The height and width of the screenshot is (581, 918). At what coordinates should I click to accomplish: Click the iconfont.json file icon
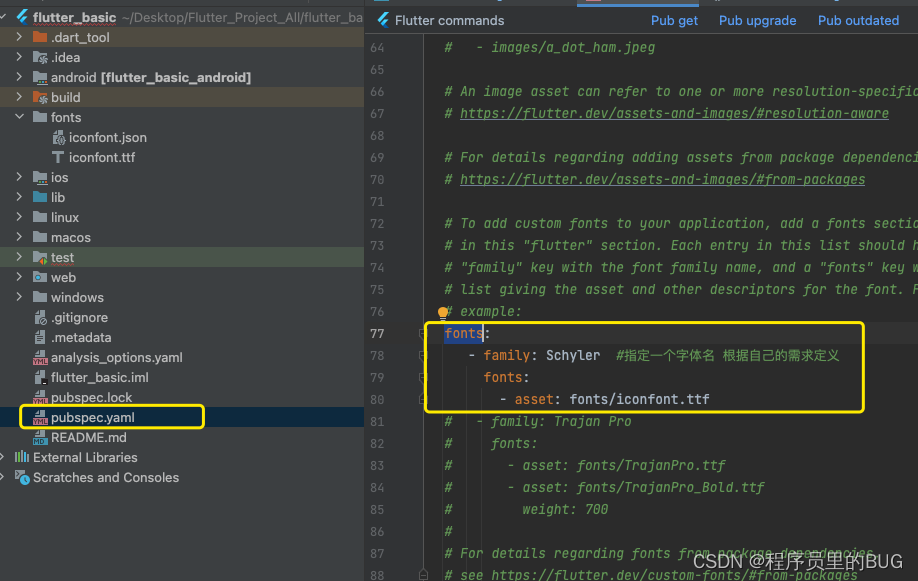(58, 138)
